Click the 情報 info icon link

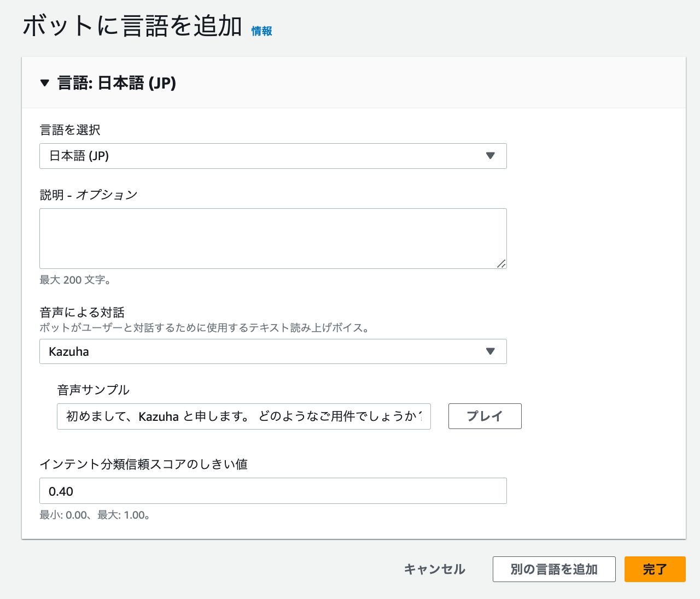[x=261, y=31]
